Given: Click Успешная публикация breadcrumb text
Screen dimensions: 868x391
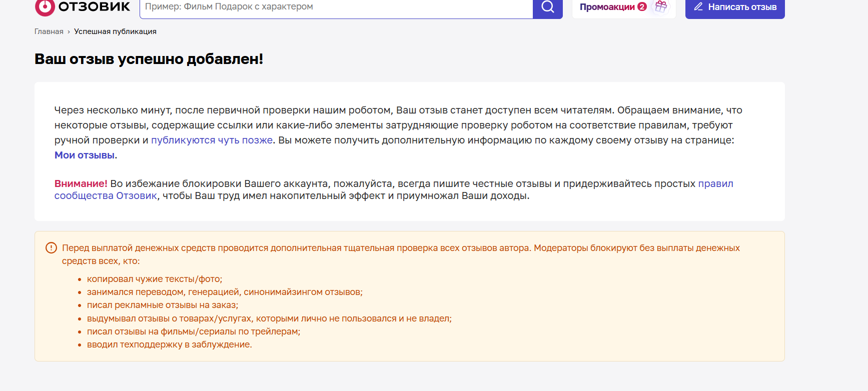Looking at the screenshot, I should (x=115, y=31).
